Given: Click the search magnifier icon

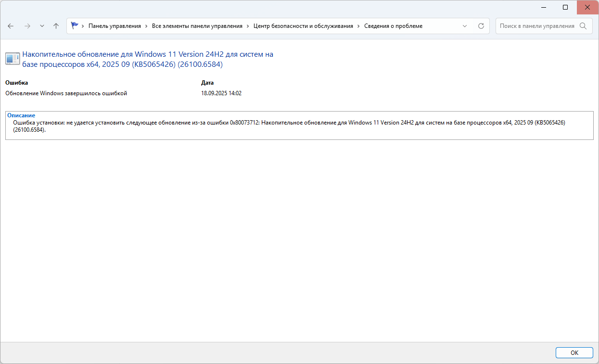Looking at the screenshot, I should point(583,26).
